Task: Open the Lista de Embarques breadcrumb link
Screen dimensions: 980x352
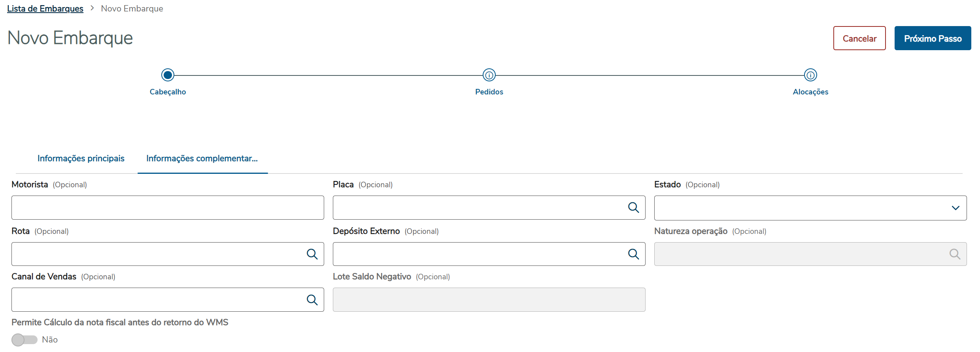Action: [45, 9]
